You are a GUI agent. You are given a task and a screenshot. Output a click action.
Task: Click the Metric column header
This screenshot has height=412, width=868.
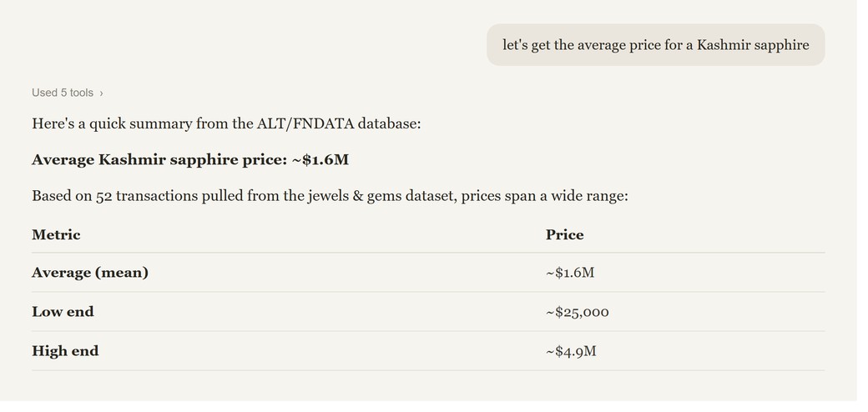click(56, 235)
